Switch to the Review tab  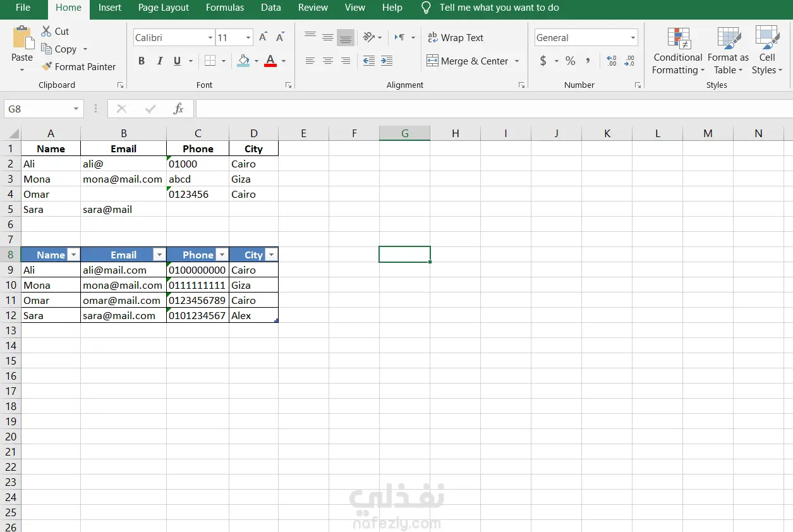tap(313, 8)
